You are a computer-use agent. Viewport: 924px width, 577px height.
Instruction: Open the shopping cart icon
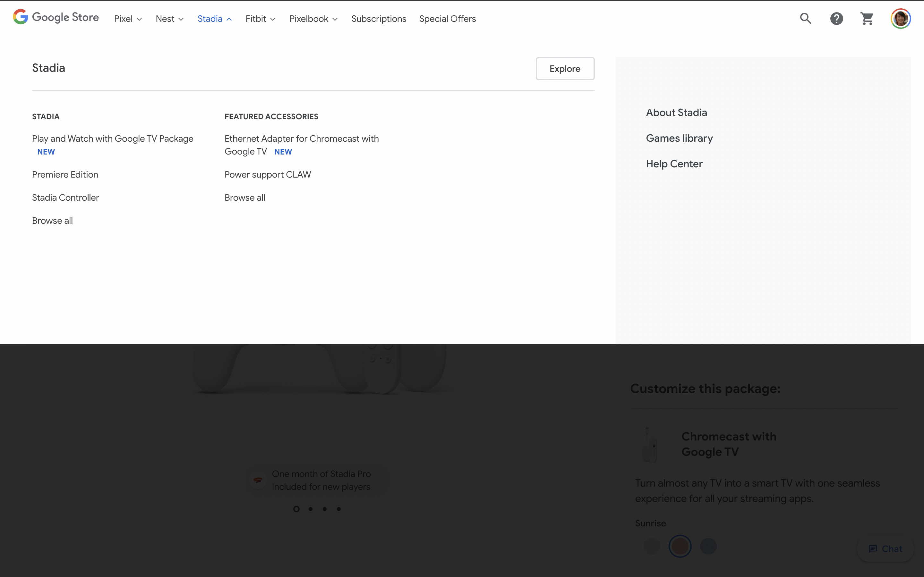coord(867,18)
